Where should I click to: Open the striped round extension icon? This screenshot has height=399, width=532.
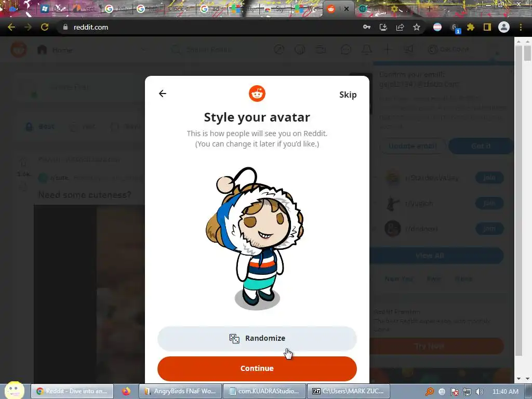[437, 27]
